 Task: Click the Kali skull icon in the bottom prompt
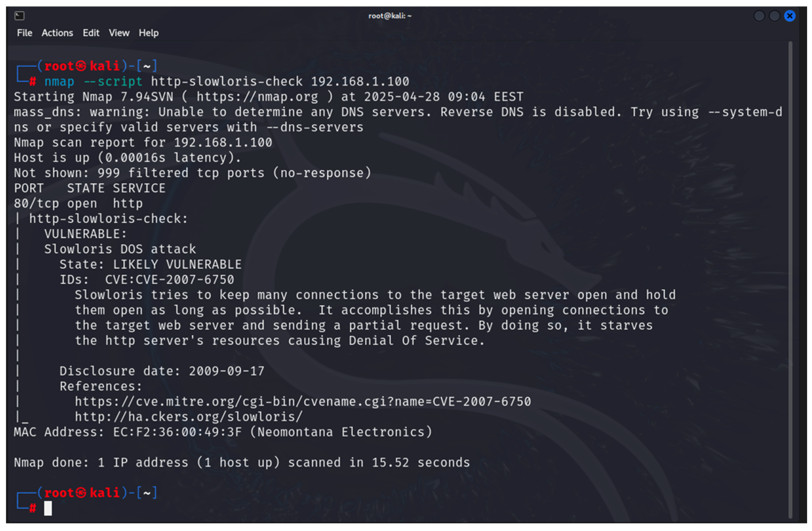(81, 493)
